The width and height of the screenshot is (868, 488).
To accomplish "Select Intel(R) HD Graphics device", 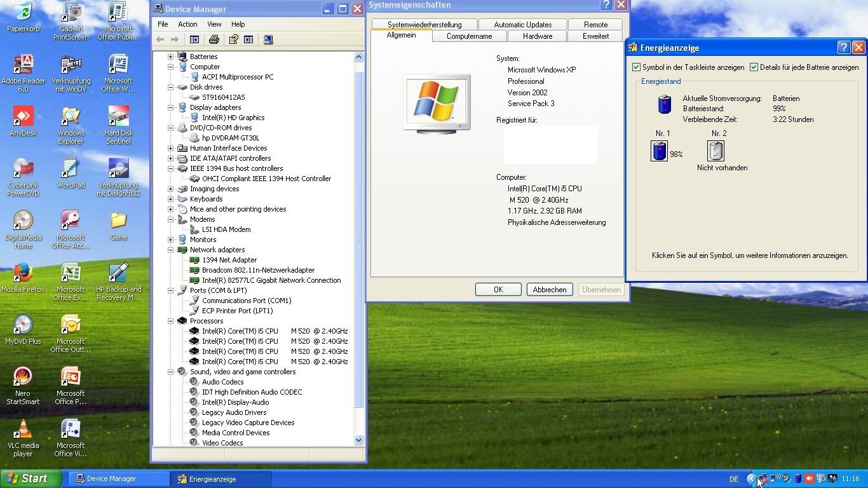I will point(233,118).
